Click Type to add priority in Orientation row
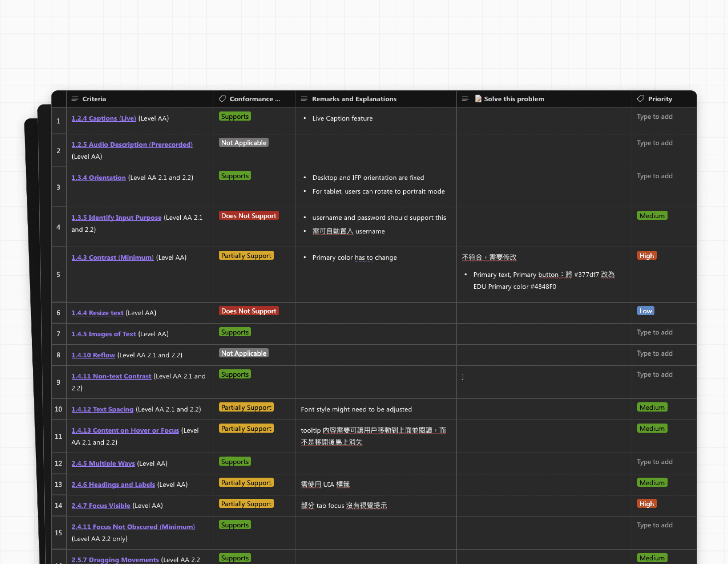Image resolution: width=728 pixels, height=564 pixels. tap(655, 176)
